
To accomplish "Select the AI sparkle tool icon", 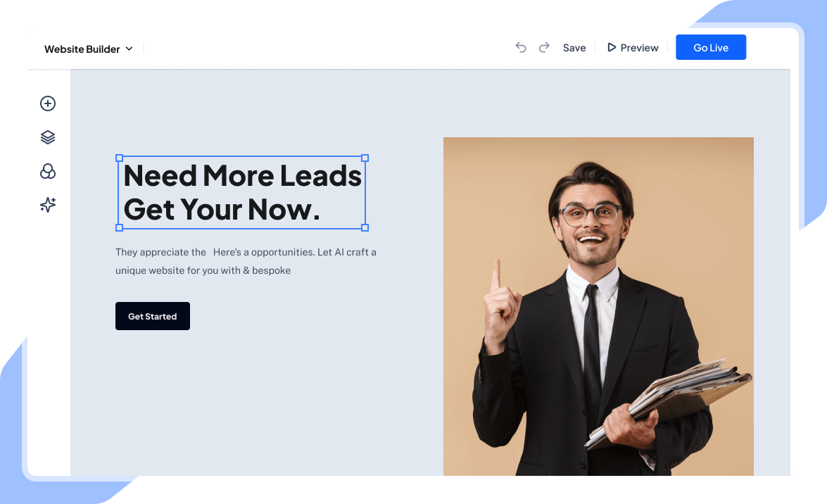I will tap(47, 205).
